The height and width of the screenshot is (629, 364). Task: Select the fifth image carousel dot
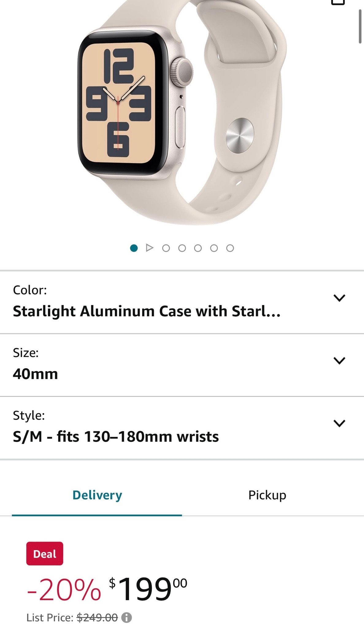point(214,248)
